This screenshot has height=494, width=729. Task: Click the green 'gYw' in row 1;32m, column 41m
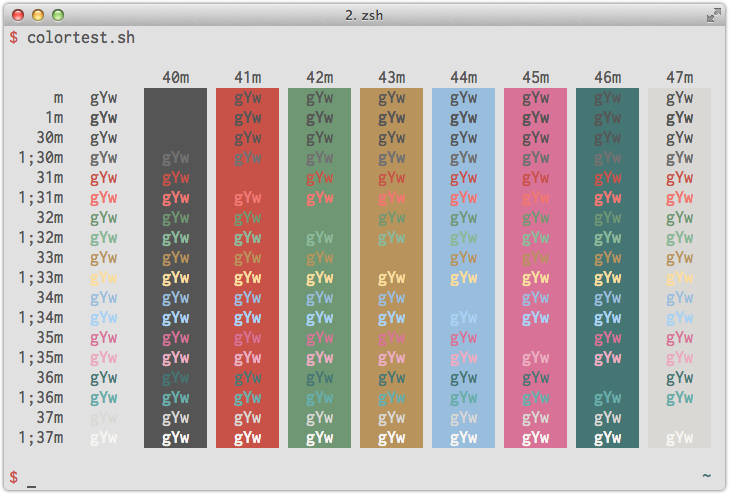click(x=247, y=238)
